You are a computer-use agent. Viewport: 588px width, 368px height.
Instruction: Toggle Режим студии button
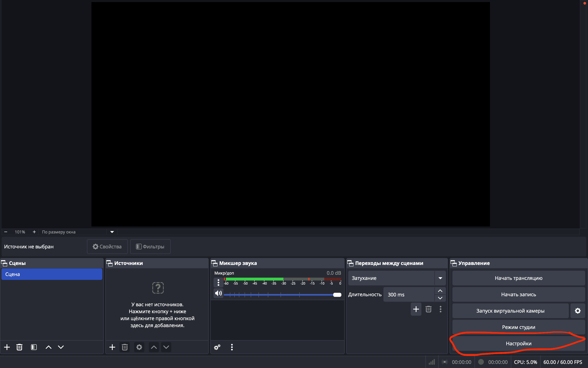click(x=519, y=327)
